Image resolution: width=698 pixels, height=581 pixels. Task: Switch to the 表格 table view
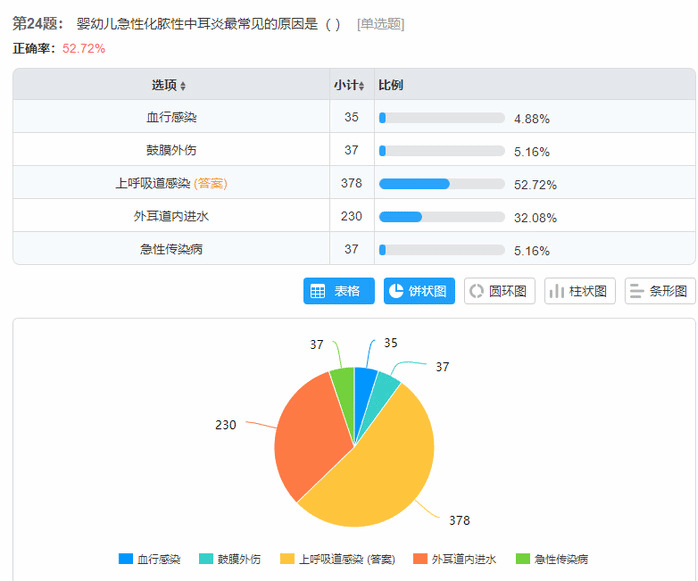tap(339, 291)
